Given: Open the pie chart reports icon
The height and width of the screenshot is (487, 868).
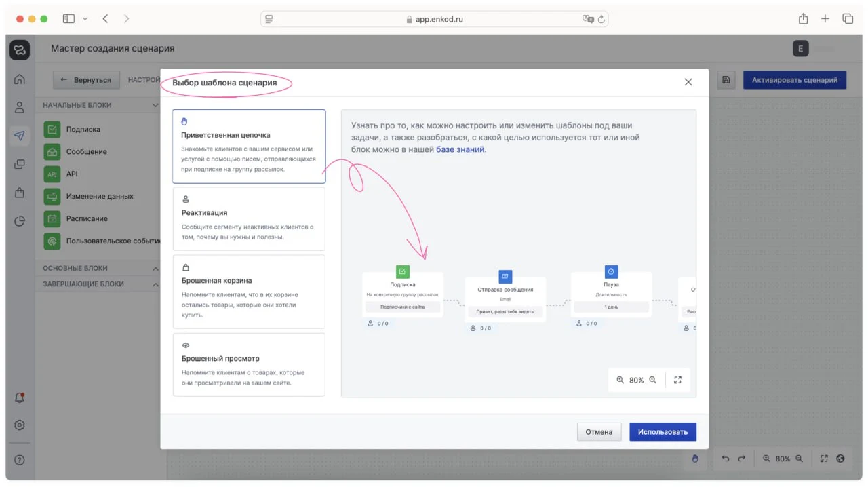Looking at the screenshot, I should (20, 220).
